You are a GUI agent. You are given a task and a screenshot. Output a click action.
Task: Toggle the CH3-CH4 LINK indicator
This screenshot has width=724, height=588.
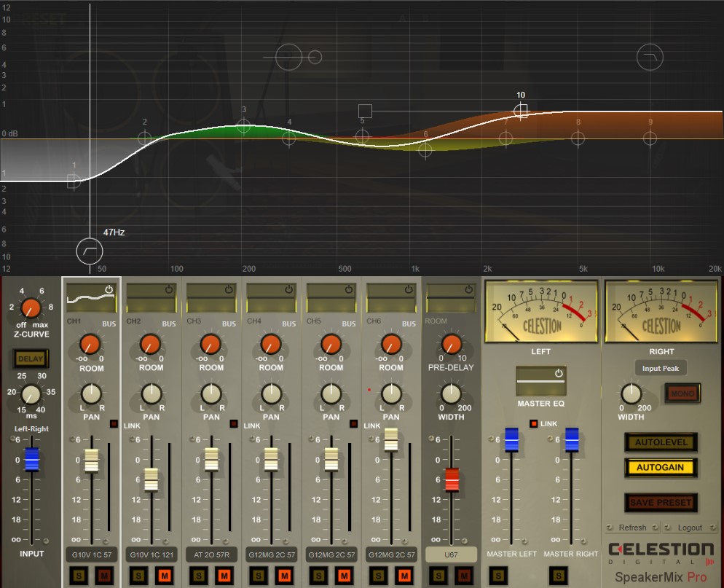click(x=234, y=423)
